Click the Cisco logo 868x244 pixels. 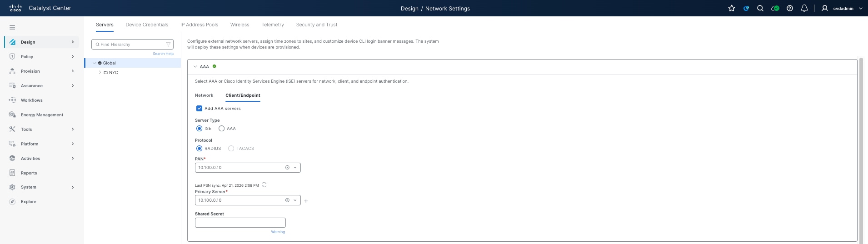(x=15, y=8)
